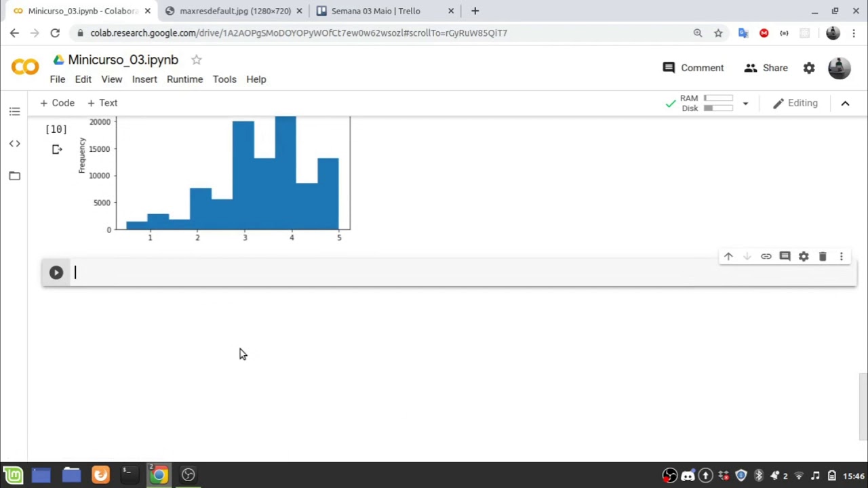Viewport: 868px width, 488px height.
Task: Open Files sidebar folder icon
Action: (14, 176)
